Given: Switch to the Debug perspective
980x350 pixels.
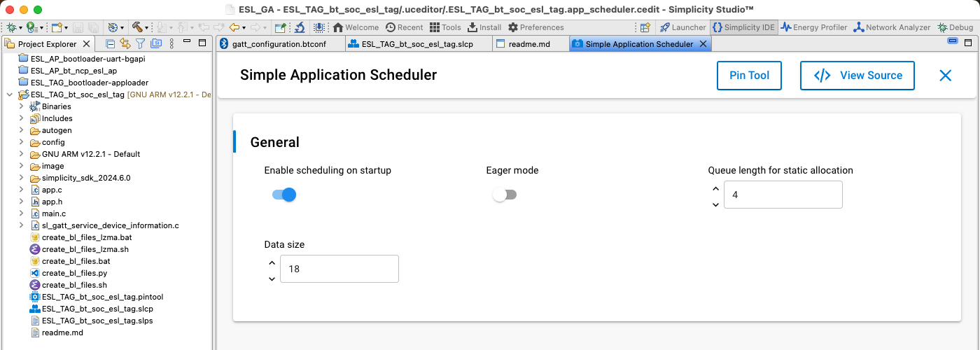Looking at the screenshot, I should point(955,27).
